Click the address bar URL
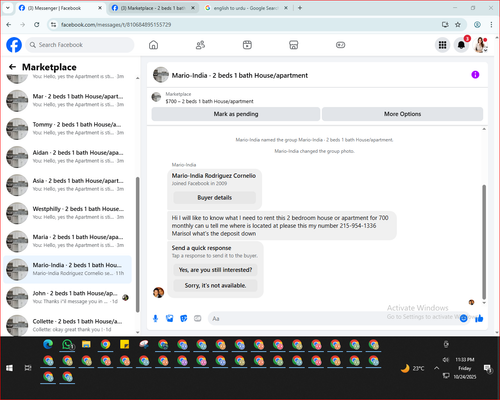 pyautogui.click(x=116, y=25)
